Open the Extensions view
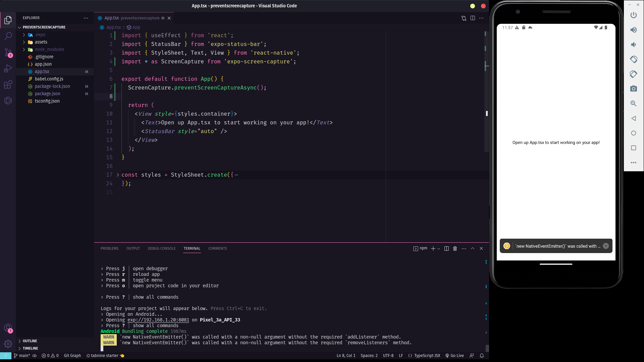Image resolution: width=644 pixels, height=362 pixels. point(8,84)
